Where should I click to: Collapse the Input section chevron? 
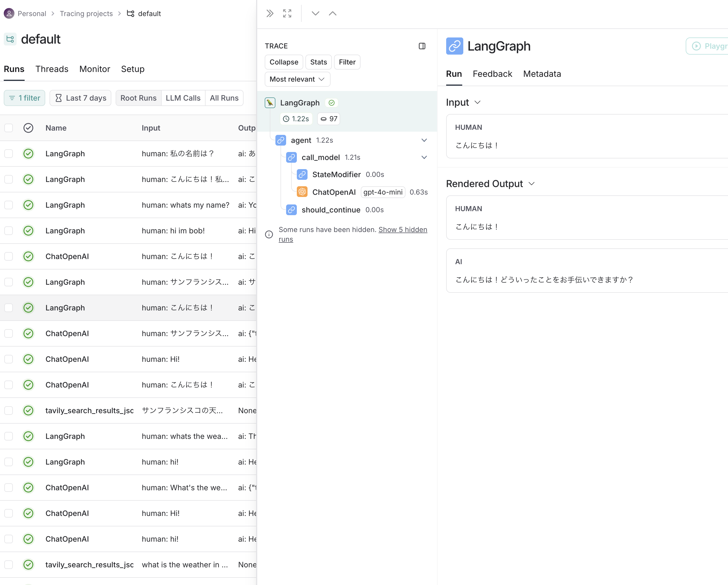478,102
